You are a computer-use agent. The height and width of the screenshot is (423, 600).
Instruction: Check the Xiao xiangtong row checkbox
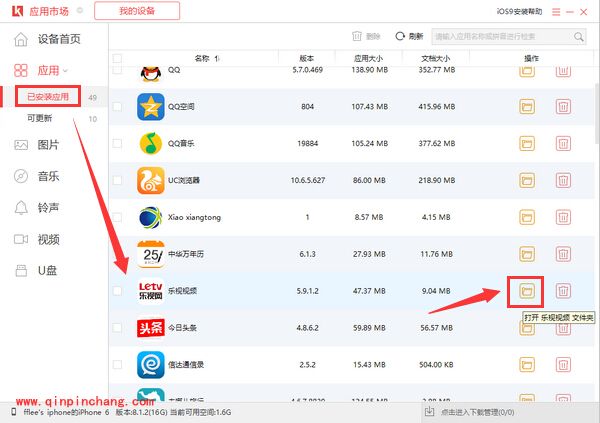click(x=117, y=217)
